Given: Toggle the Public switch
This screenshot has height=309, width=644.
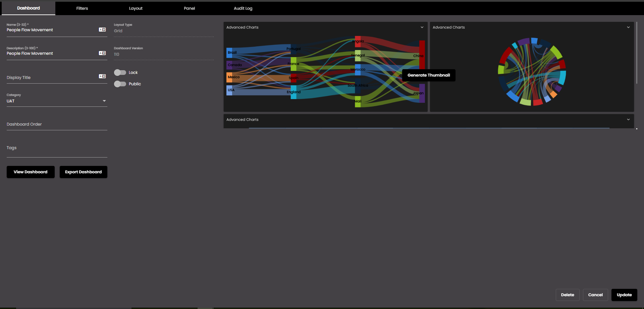Looking at the screenshot, I should click(x=120, y=84).
